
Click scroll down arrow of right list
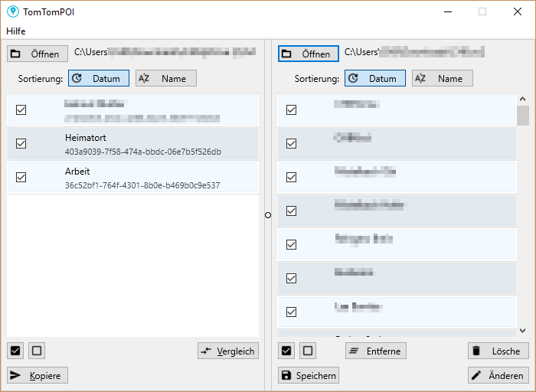[522, 331]
